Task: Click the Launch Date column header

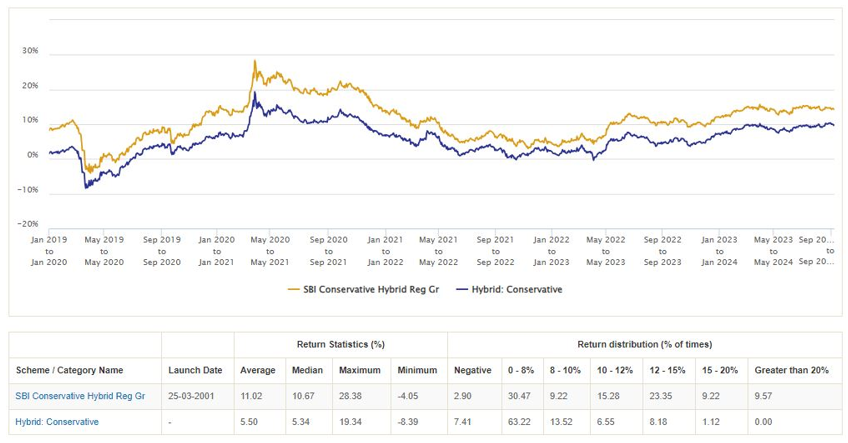Action: 195,371
